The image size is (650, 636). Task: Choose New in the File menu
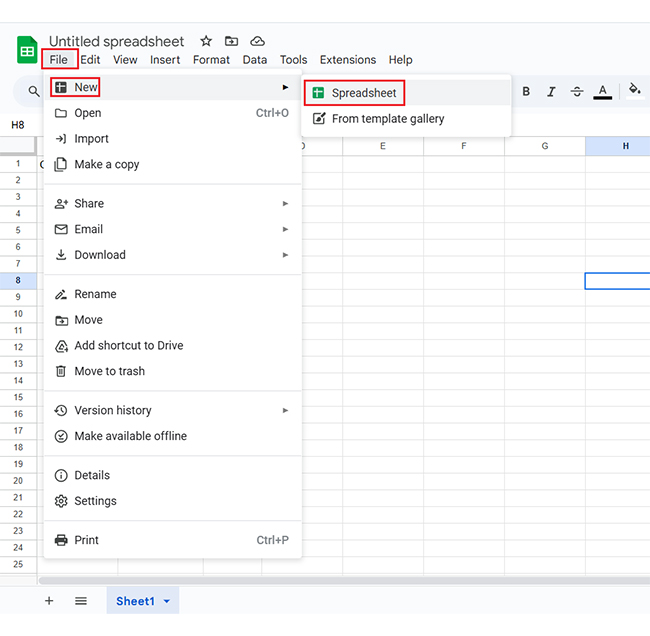[x=172, y=87]
